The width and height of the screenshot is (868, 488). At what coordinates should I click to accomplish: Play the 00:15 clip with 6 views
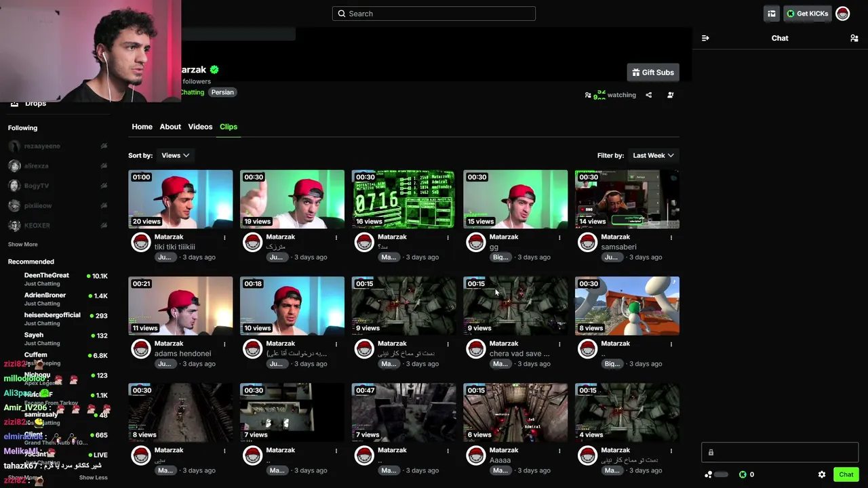[x=515, y=412]
